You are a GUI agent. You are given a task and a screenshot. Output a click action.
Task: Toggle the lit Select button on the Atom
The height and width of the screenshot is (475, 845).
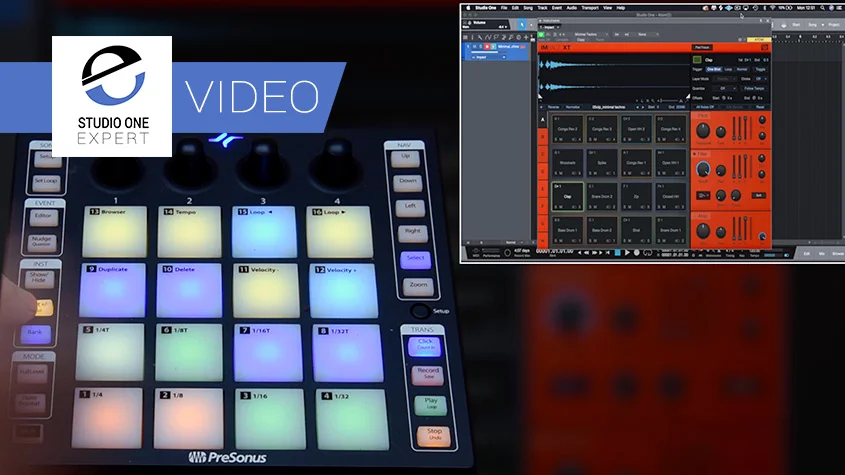pyautogui.click(x=415, y=259)
